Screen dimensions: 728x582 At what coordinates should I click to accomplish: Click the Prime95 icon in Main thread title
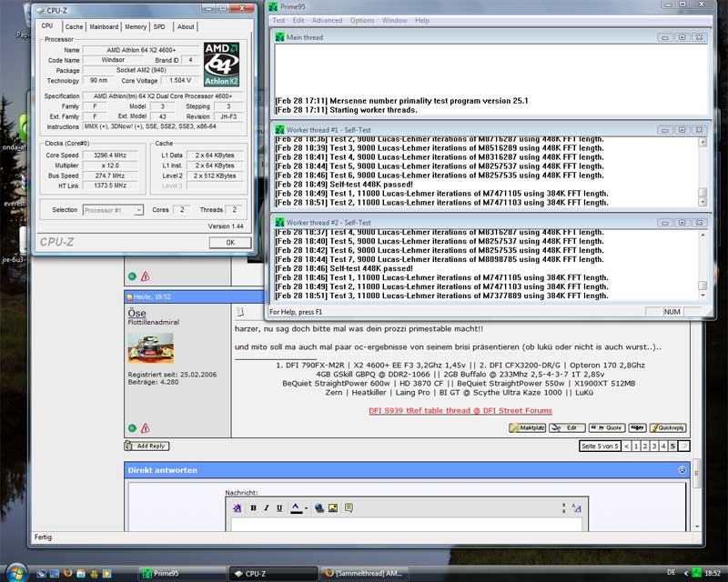tap(279, 37)
